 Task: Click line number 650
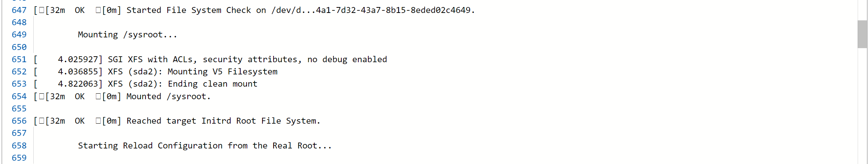pos(19,47)
